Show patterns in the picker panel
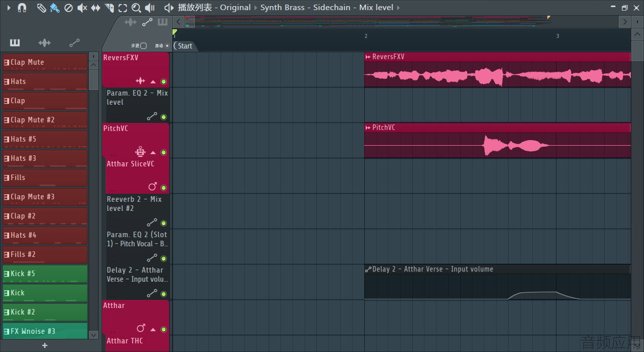The height and width of the screenshot is (352, 644). click(x=15, y=42)
